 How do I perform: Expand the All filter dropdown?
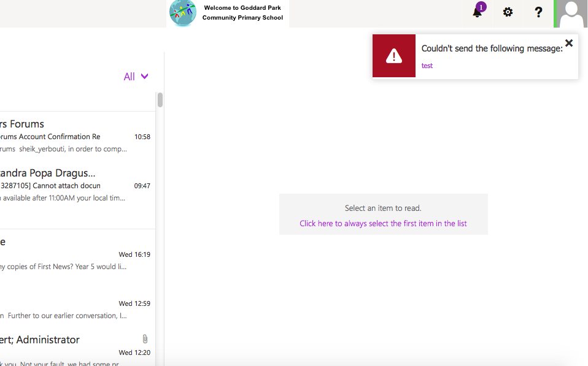pos(136,77)
